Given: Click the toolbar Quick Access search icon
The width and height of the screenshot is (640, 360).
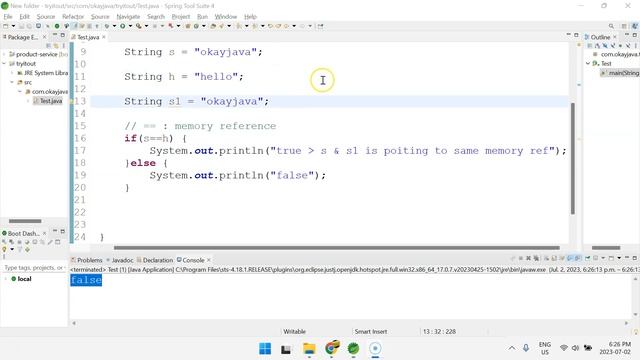Looking at the screenshot, I should point(611,26).
